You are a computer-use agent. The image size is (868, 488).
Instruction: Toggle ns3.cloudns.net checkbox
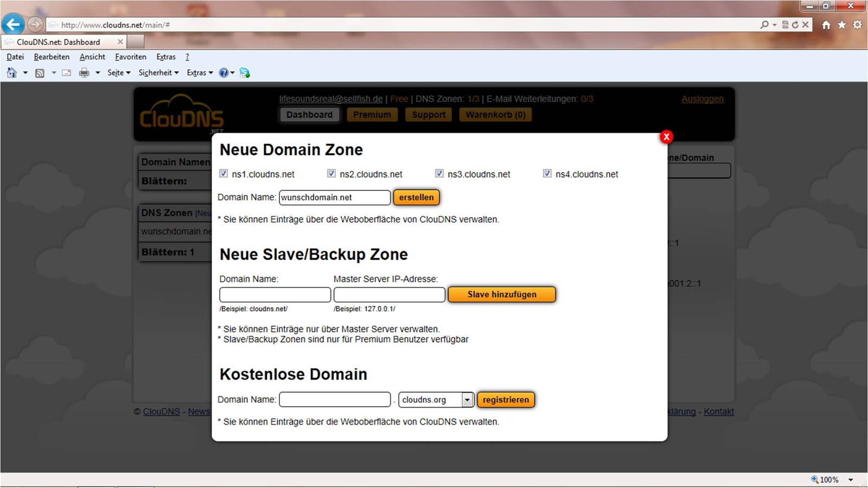439,174
